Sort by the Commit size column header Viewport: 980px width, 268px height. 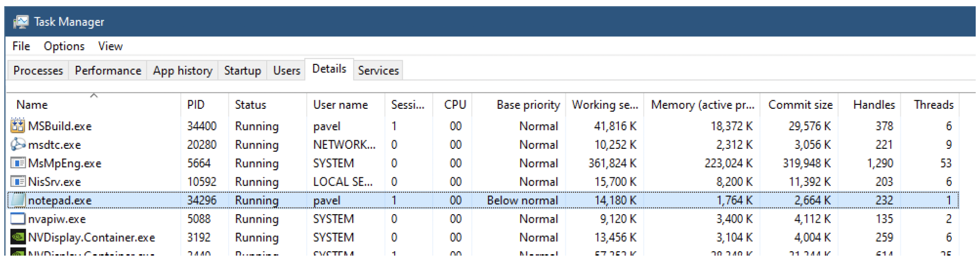[800, 104]
